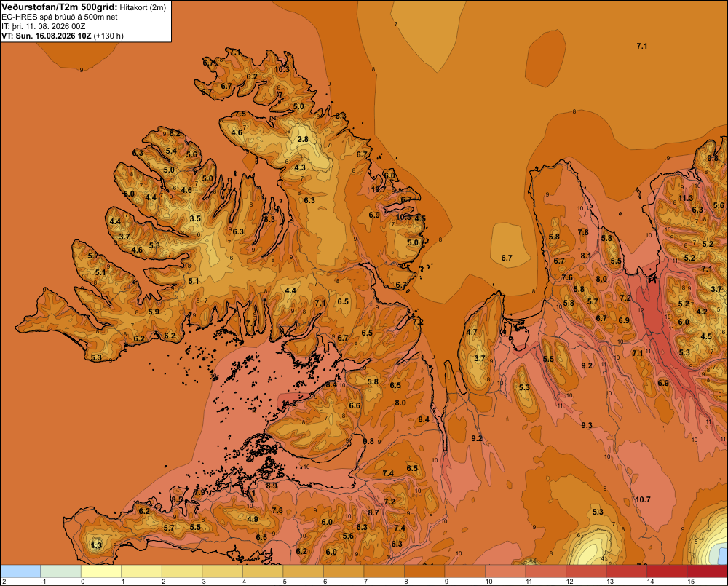Click the legend tick label "14"
728x586 pixels.
pos(650,582)
